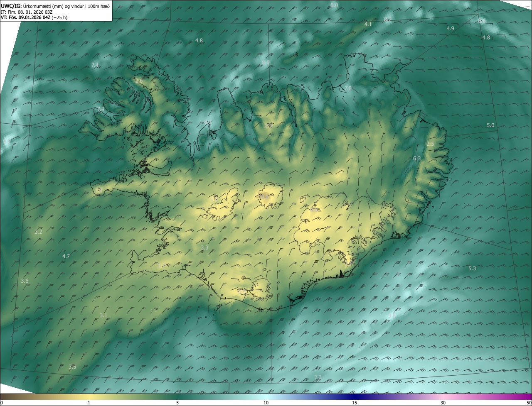This screenshot has height=406, width=532.
Task: Click the 4.1 value on the map
Action: point(368,24)
